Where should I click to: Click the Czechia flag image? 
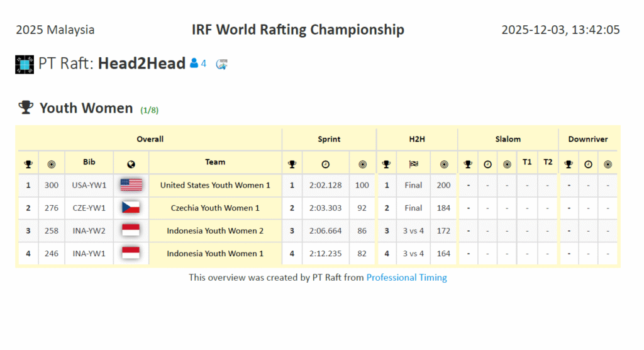131,208
